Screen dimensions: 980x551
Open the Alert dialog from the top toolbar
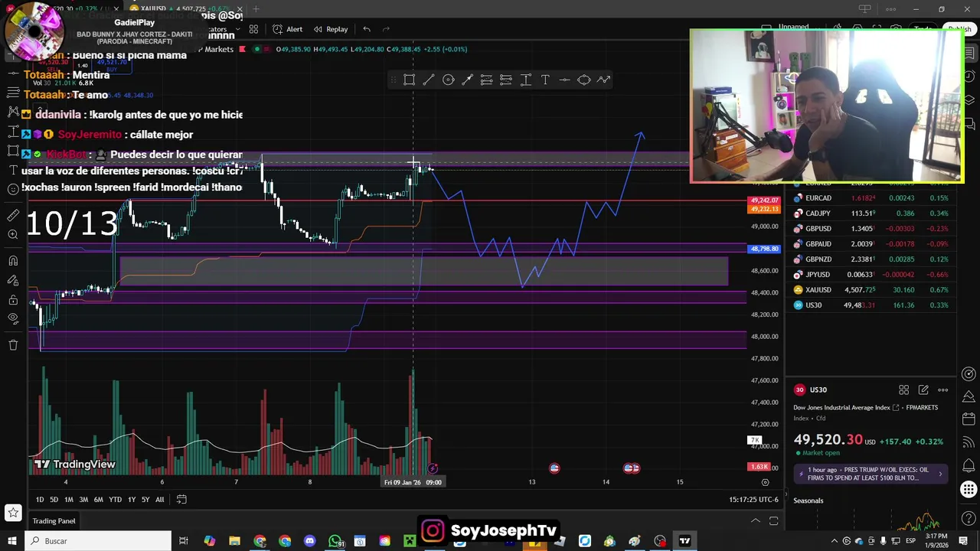coord(289,29)
